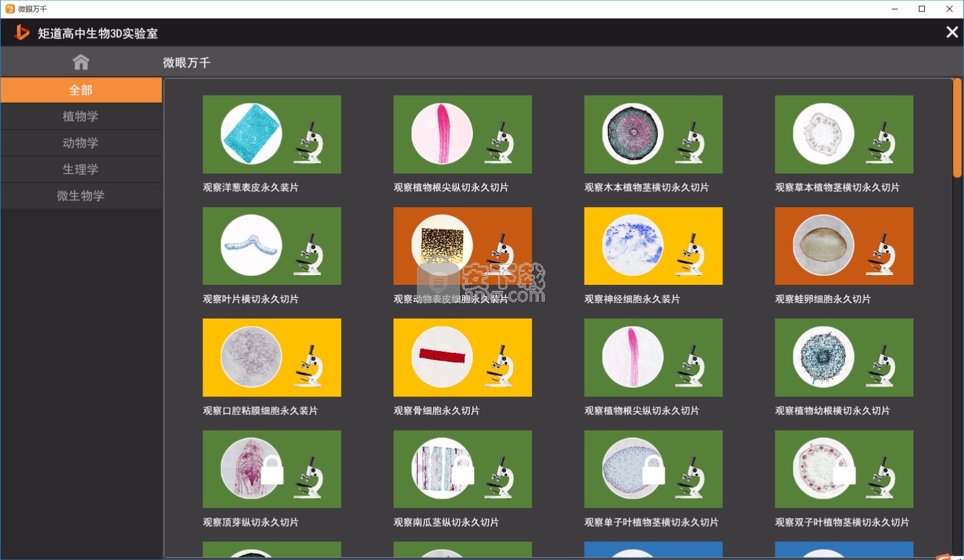Open the young root cross-section sample circle

click(x=824, y=357)
